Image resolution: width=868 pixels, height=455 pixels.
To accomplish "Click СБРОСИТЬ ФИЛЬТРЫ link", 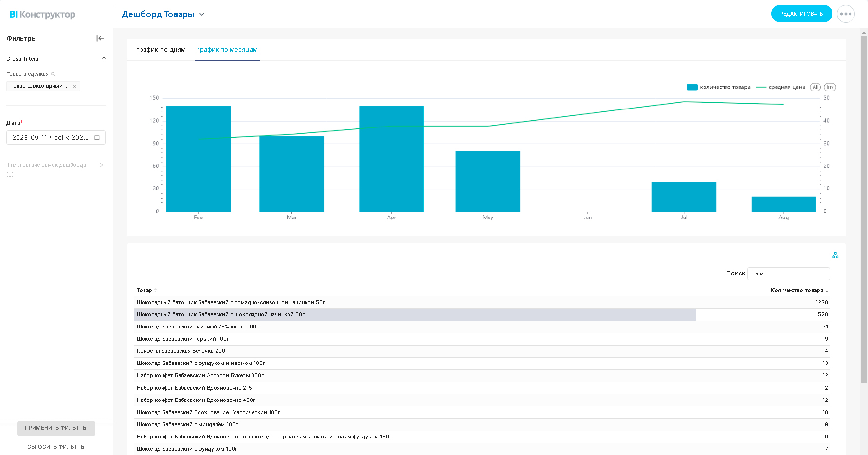I will [x=56, y=447].
